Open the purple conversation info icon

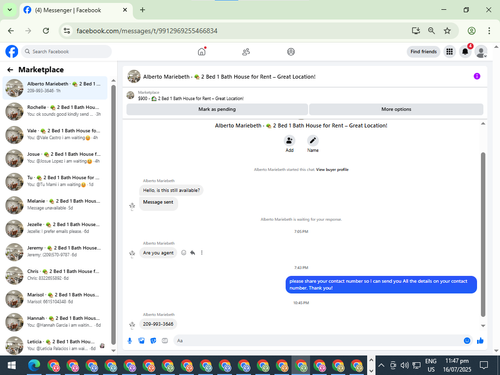pyautogui.click(x=477, y=76)
